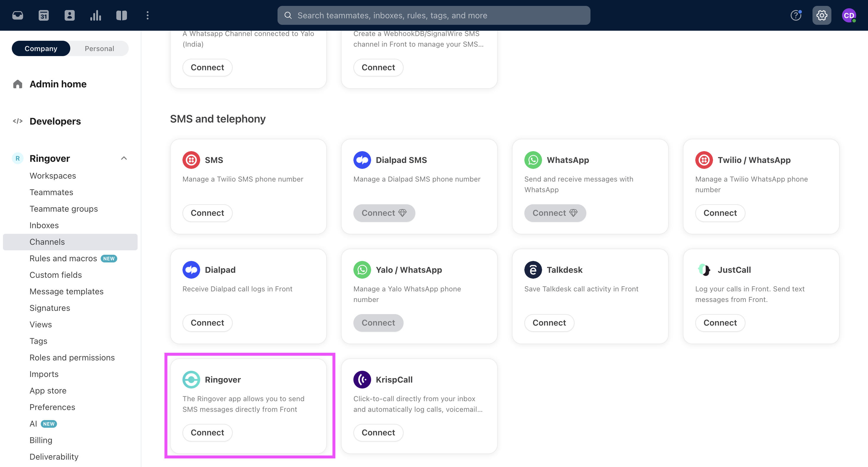
Task: Select Channels in sidebar
Action: [70, 242]
